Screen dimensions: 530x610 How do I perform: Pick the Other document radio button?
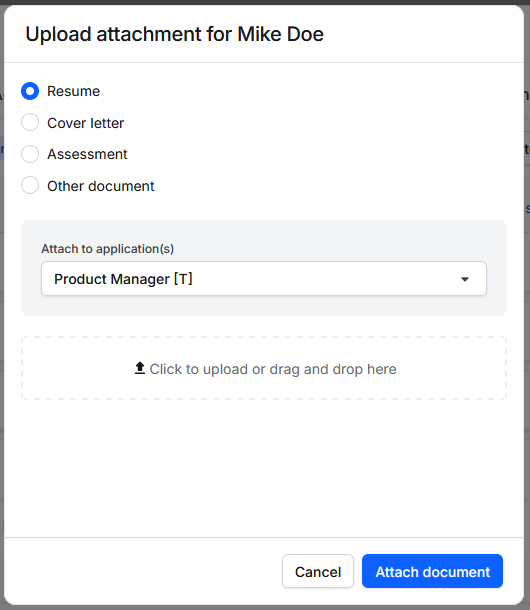(x=30, y=185)
